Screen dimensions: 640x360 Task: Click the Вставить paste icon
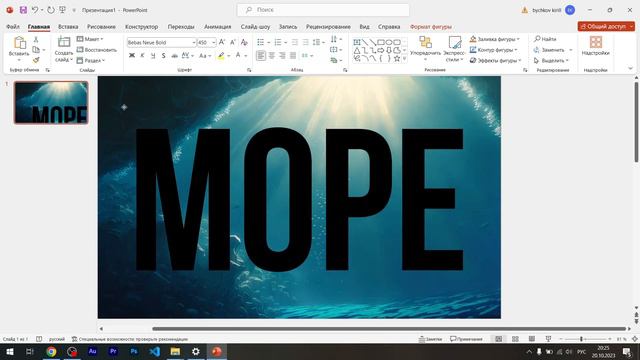coord(19,43)
